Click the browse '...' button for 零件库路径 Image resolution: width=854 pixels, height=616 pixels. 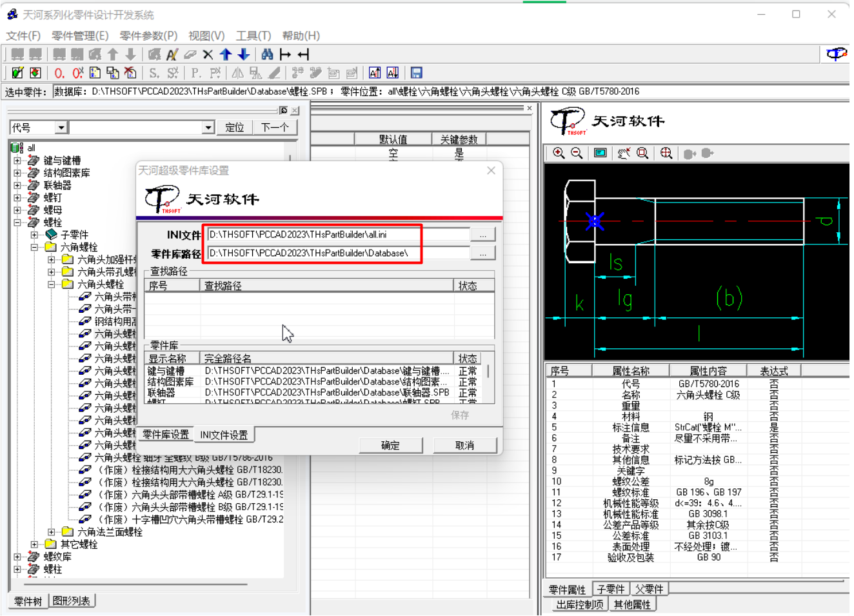tap(482, 253)
